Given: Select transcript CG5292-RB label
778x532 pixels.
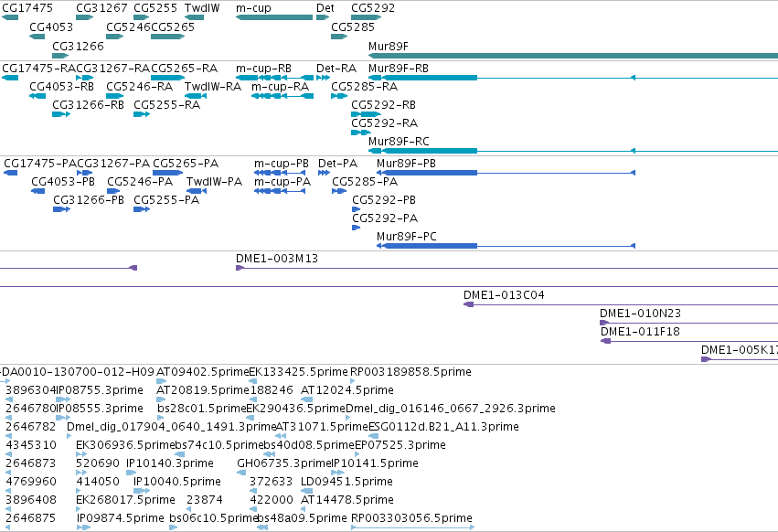Looking at the screenshot, I should point(384,105).
